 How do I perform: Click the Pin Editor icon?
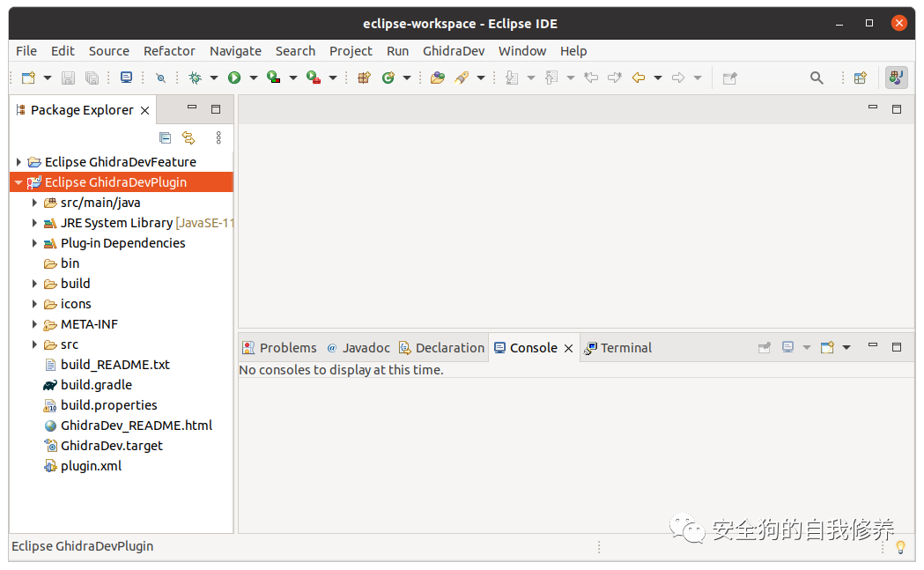730,78
